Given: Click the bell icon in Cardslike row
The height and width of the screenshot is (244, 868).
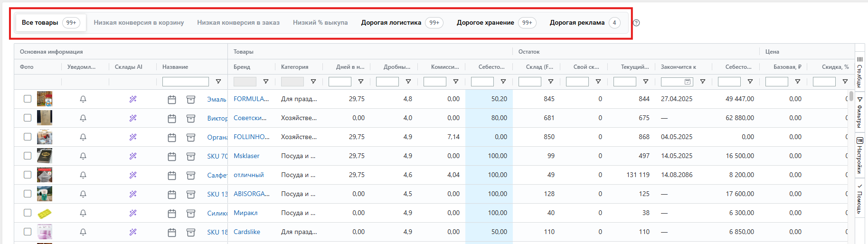Looking at the screenshot, I should click(x=83, y=232).
